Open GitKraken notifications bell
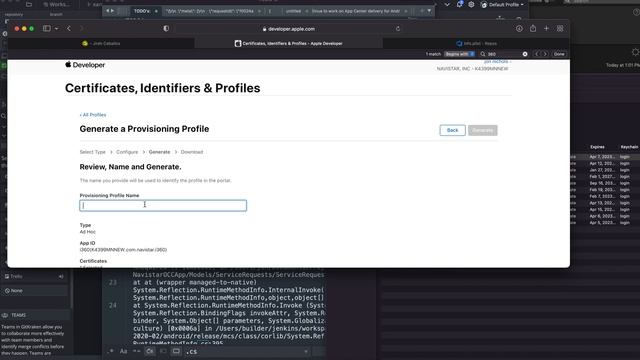Viewport: 640px width, 360px height. (460, 4)
